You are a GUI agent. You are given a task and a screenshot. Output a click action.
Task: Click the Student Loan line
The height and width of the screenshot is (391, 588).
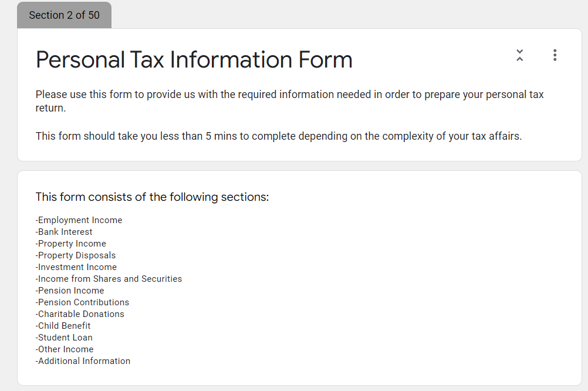pyautogui.click(x=64, y=338)
